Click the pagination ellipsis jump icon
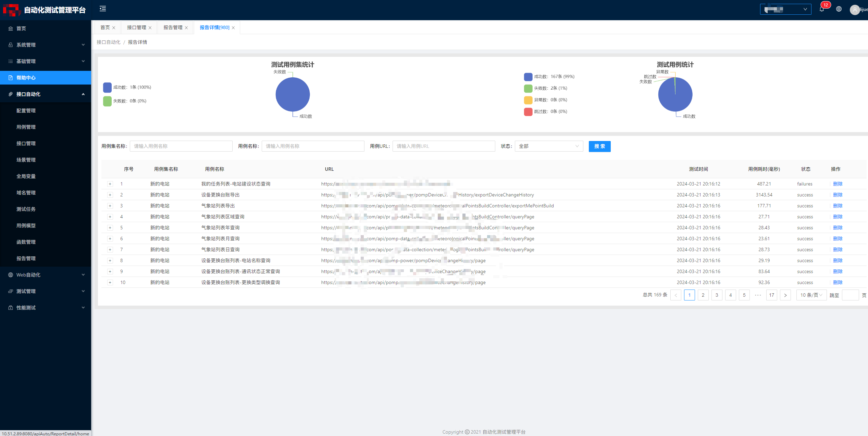 click(x=758, y=295)
